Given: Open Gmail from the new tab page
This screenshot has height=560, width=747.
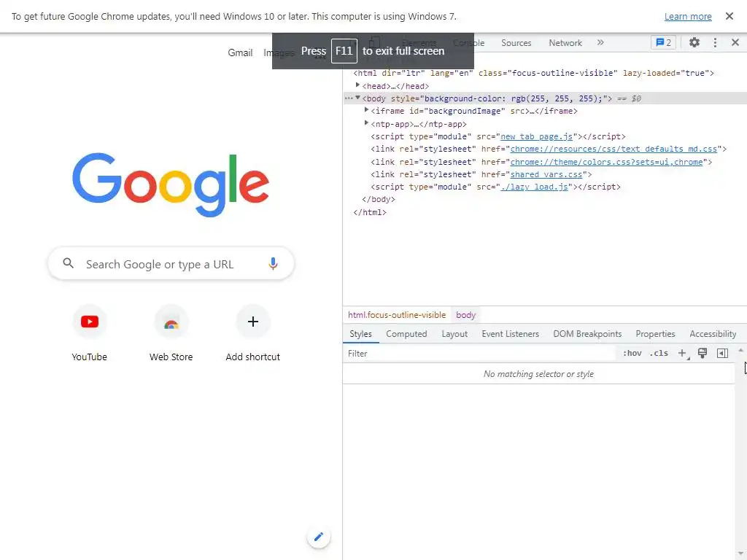Looking at the screenshot, I should (240, 52).
